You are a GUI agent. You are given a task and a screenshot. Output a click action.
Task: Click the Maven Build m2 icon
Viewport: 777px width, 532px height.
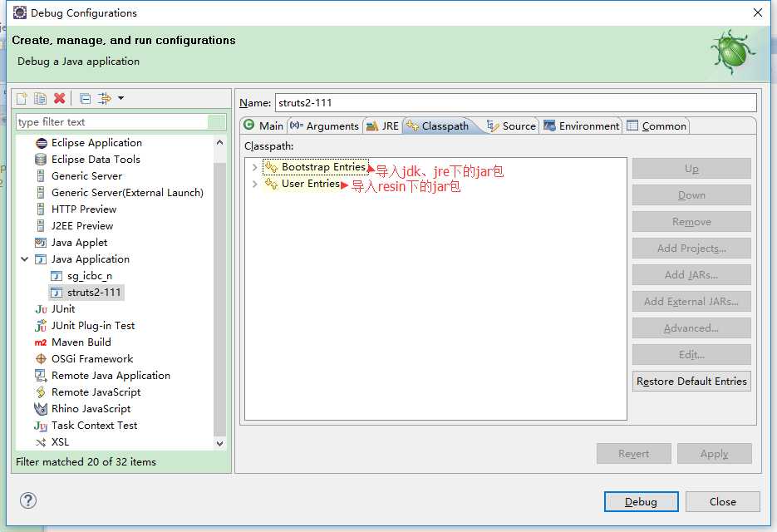pyautogui.click(x=41, y=342)
